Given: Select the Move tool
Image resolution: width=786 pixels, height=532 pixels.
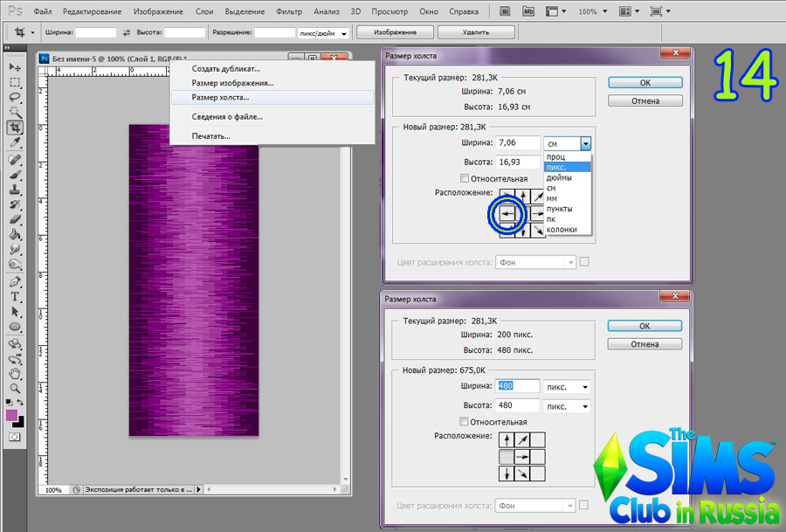Looking at the screenshot, I should [x=15, y=67].
